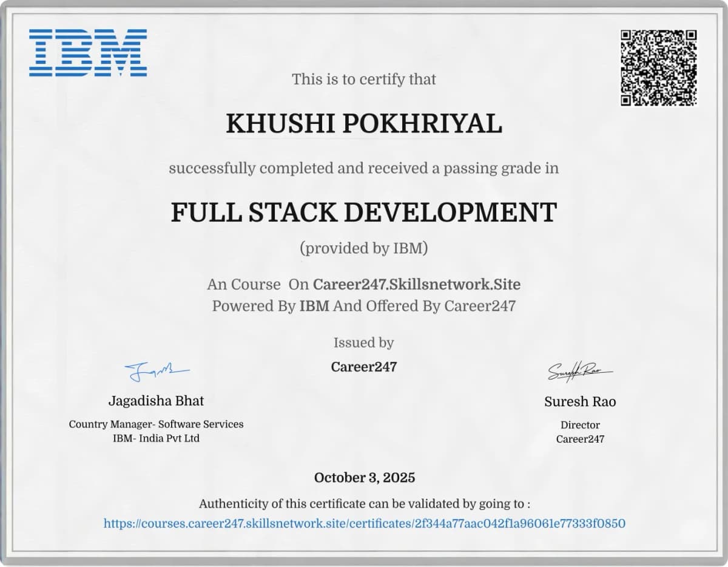Click the This is to certify that text
The image size is (728, 567).
pyautogui.click(x=364, y=79)
